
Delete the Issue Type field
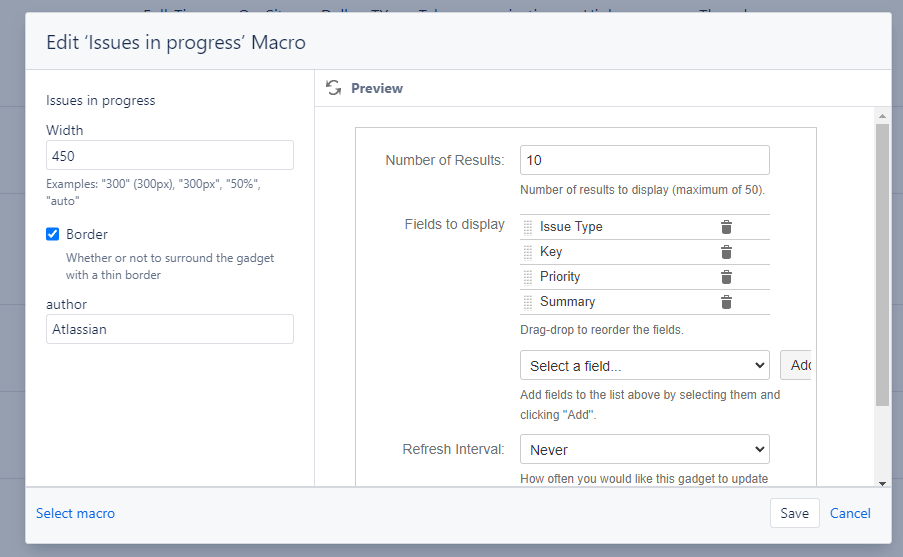click(726, 227)
